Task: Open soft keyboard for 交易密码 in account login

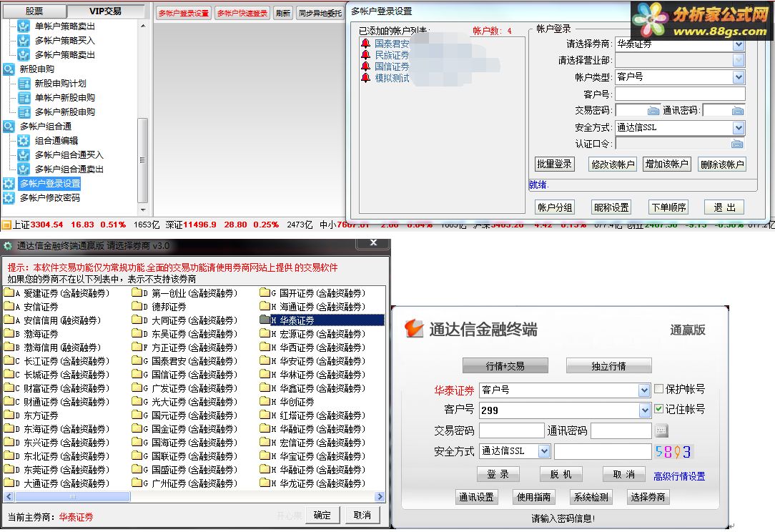Action: (x=653, y=111)
